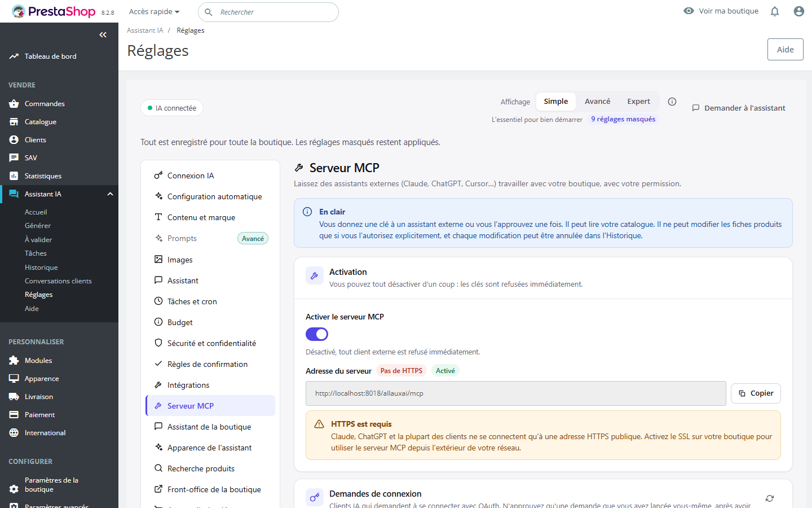Open Configuration automatique settings section
The width and height of the screenshot is (812, 508).
click(210, 196)
